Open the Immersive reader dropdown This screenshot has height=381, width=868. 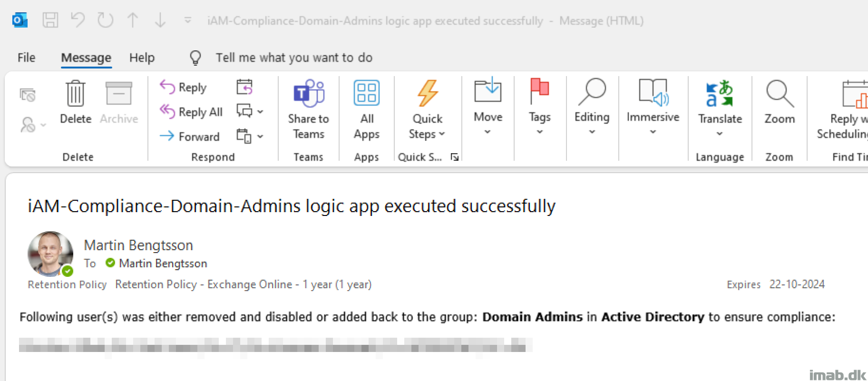[x=653, y=107]
